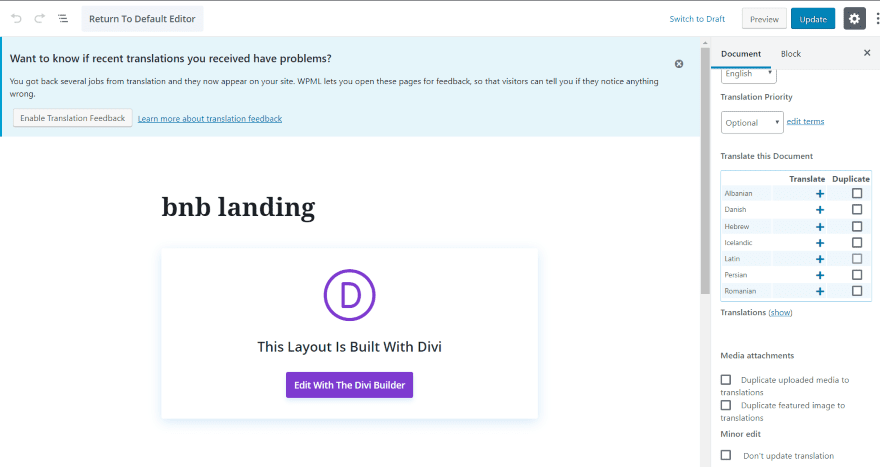Viewport: 880px width, 467px height.
Task: Switch to the Block tab
Action: (791, 54)
